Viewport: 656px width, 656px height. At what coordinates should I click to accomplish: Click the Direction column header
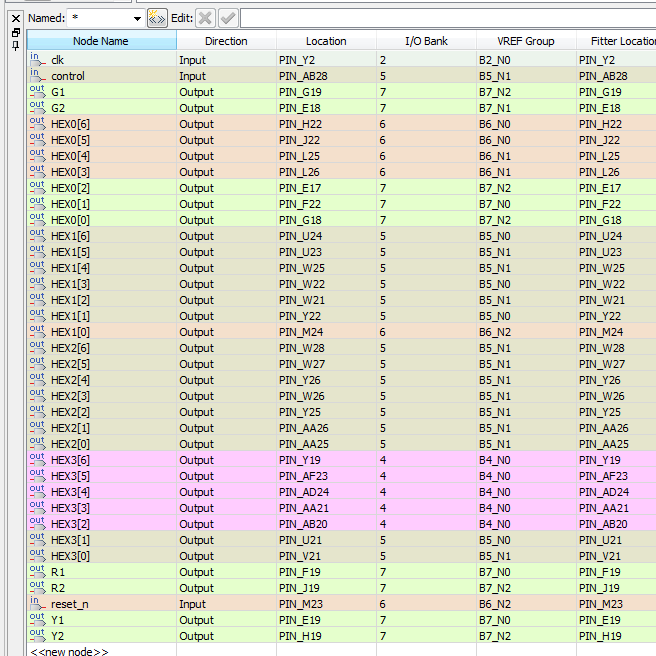click(226, 41)
